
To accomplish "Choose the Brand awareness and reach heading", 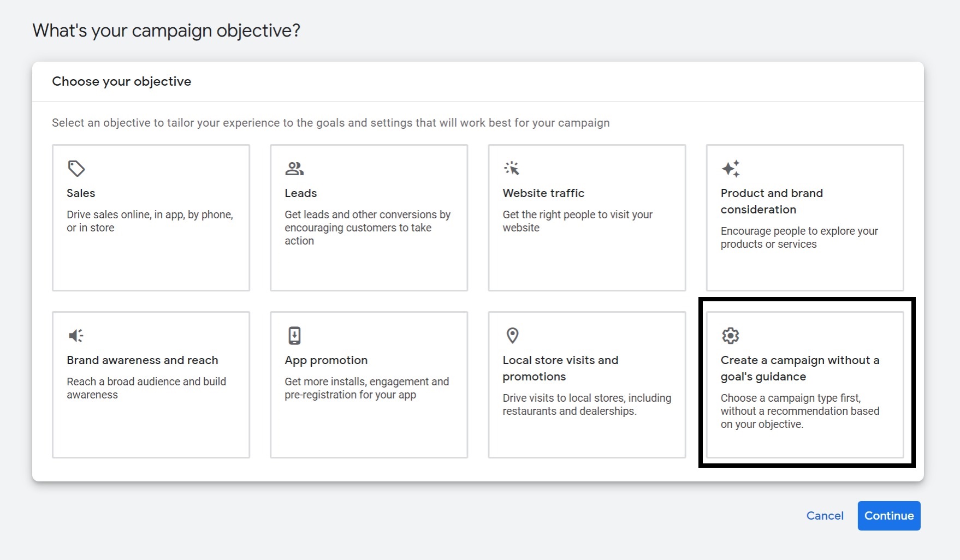I will coord(142,360).
